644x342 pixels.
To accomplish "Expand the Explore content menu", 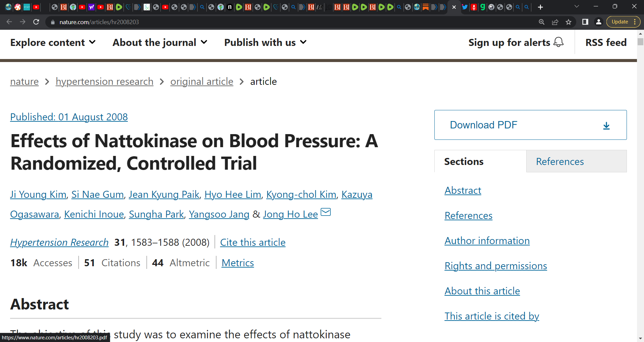I will click(x=53, y=43).
